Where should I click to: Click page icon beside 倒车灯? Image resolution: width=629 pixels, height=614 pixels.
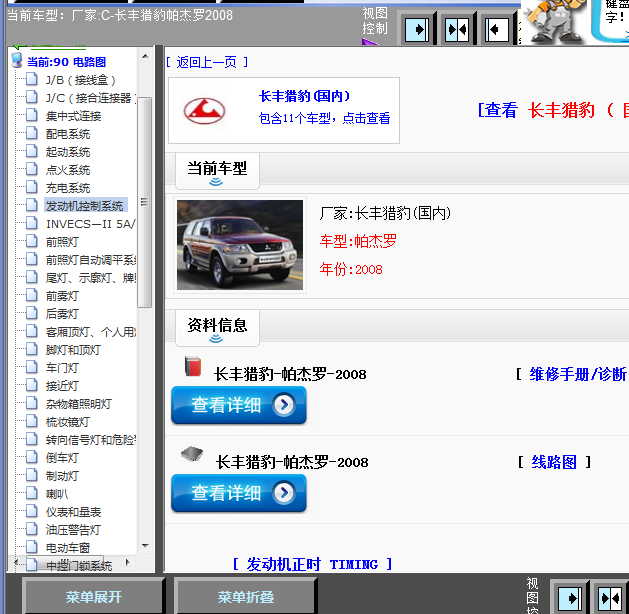click(32, 457)
